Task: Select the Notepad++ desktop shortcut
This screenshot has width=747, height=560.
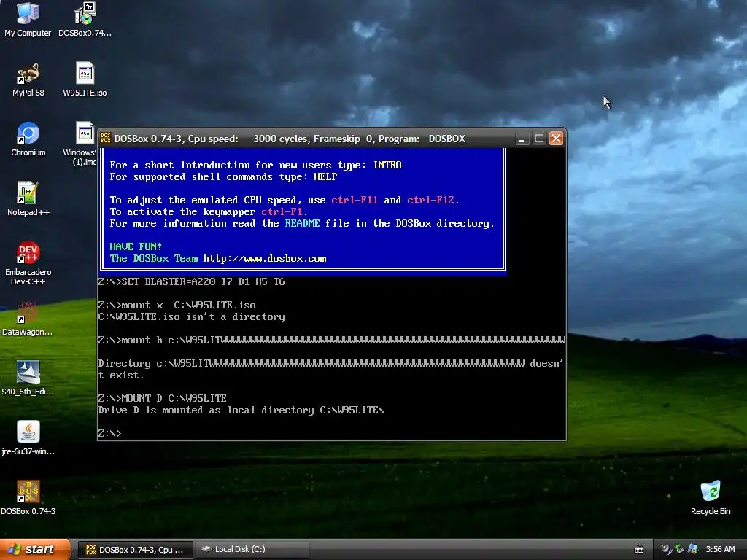Action: pyautogui.click(x=28, y=199)
